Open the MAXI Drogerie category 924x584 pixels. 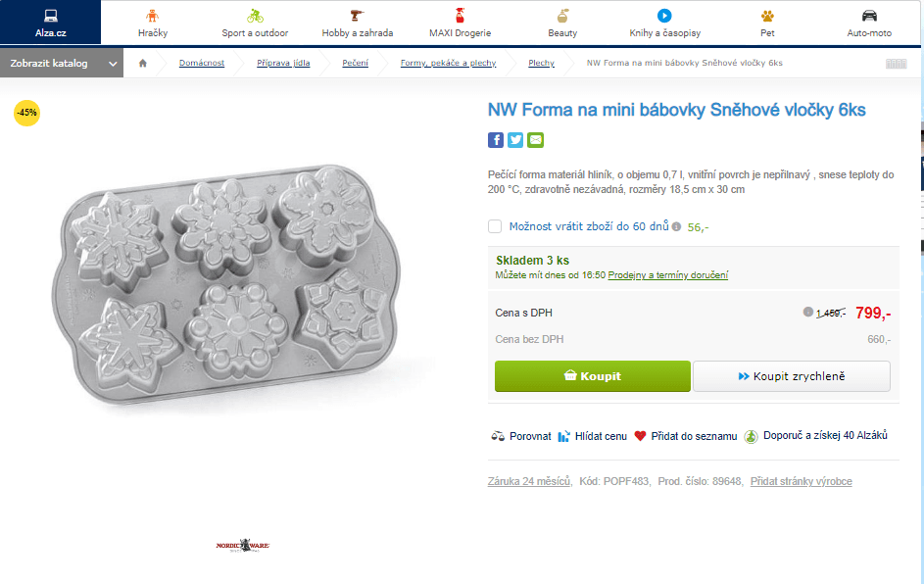[459, 22]
